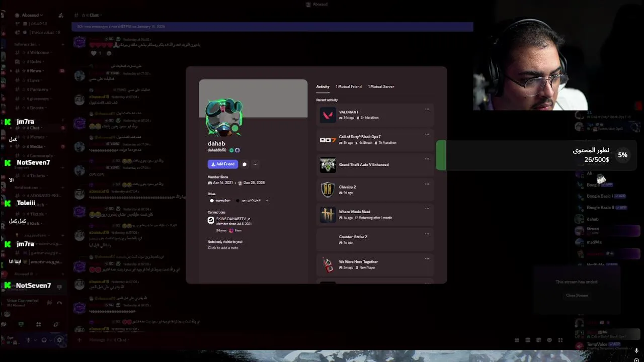Screen dimensions: 644x362
Task: Click the Black Ops 7 game logo
Action: click(328, 140)
